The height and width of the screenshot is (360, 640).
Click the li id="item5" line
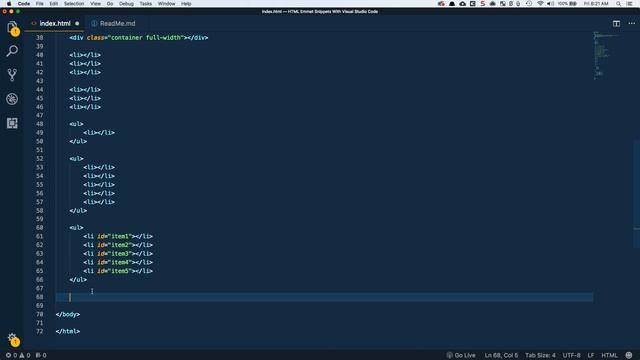tap(118, 271)
